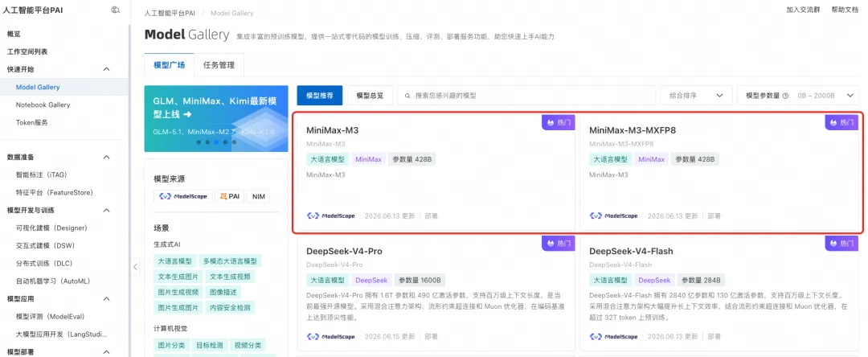Image resolution: width=868 pixels, height=357 pixels.
Task: Click 部署 on the DeepSeek-V4-Pro card
Action: (x=432, y=337)
